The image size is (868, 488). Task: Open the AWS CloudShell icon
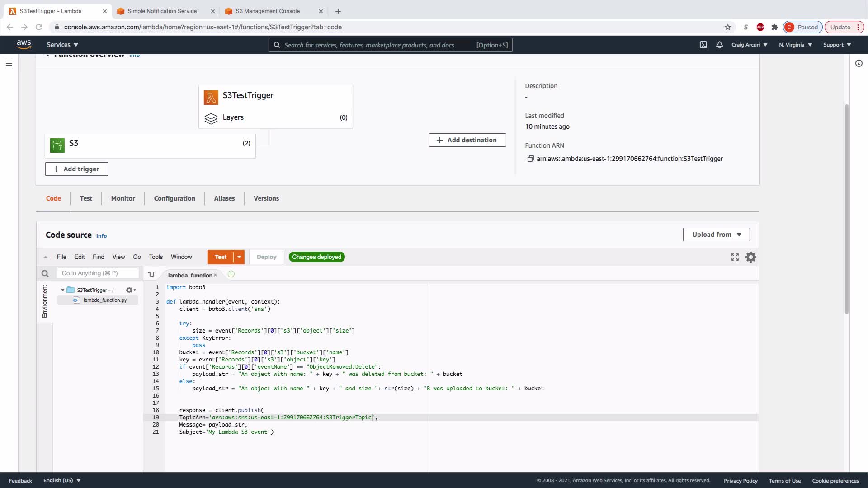coord(703,45)
